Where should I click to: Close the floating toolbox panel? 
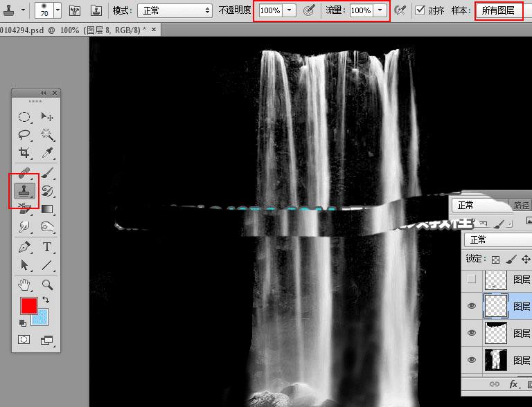click(55, 93)
